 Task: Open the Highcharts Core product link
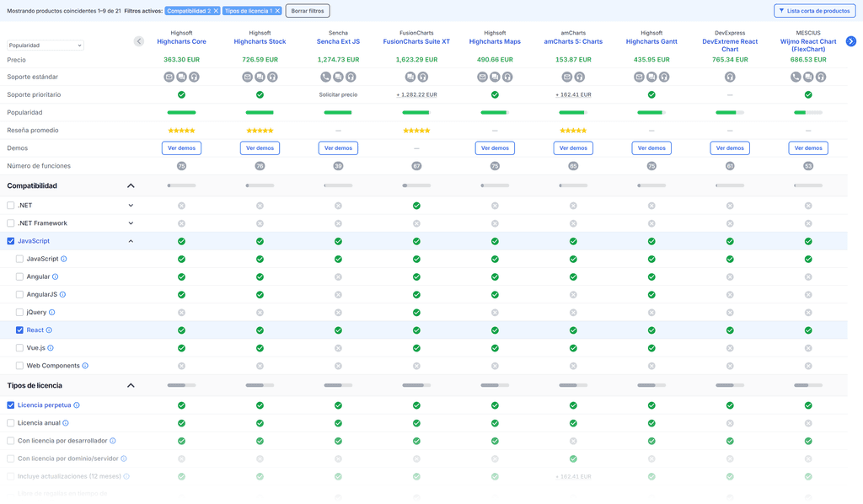(182, 41)
